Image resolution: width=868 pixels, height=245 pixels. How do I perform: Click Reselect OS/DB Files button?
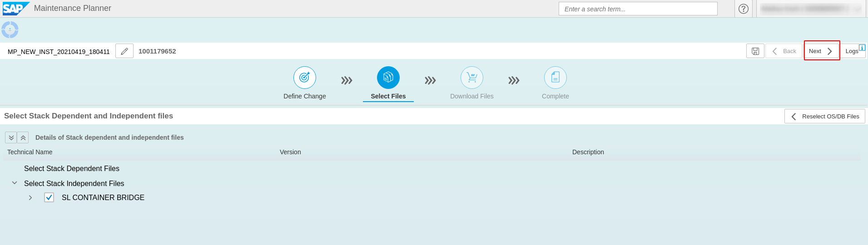click(825, 116)
